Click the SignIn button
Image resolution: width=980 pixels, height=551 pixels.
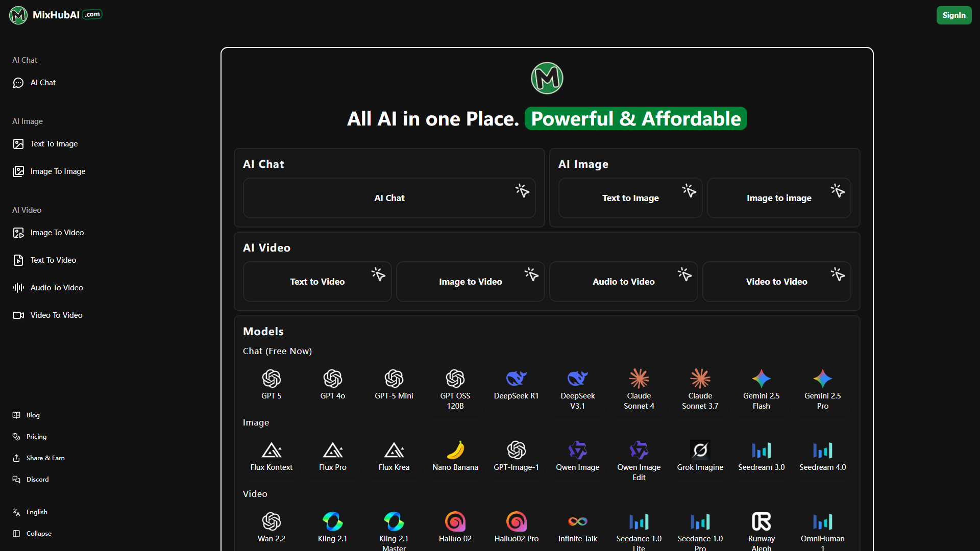pos(953,15)
